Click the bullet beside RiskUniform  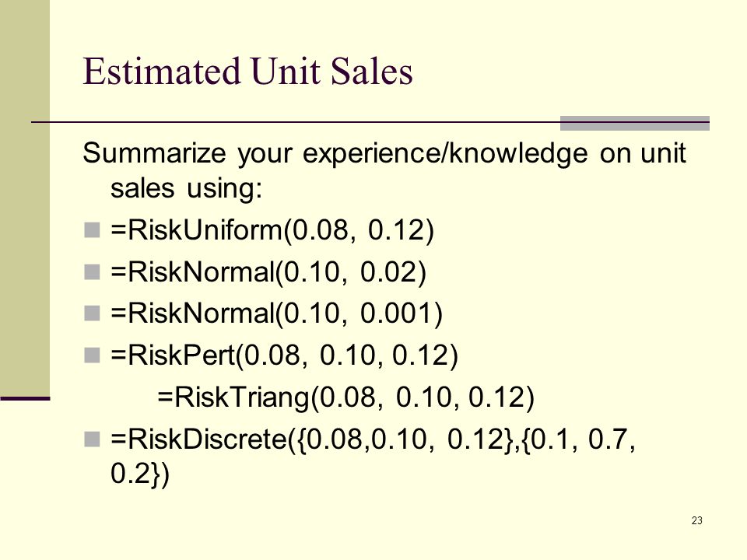coord(92,230)
